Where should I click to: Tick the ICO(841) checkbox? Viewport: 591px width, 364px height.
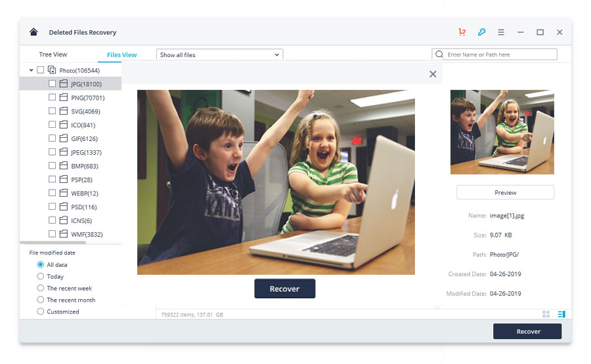(52, 125)
